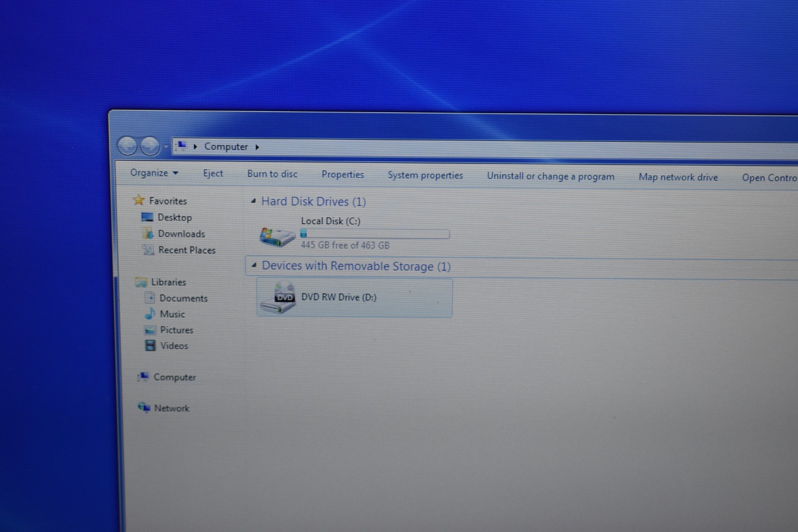
Task: Open Downloads in navigation pane
Action: coord(182,234)
